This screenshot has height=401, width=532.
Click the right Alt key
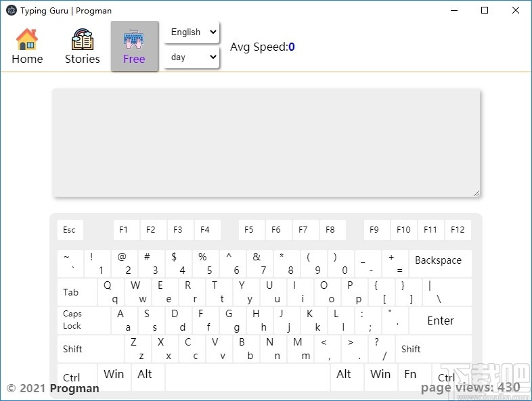(x=347, y=377)
